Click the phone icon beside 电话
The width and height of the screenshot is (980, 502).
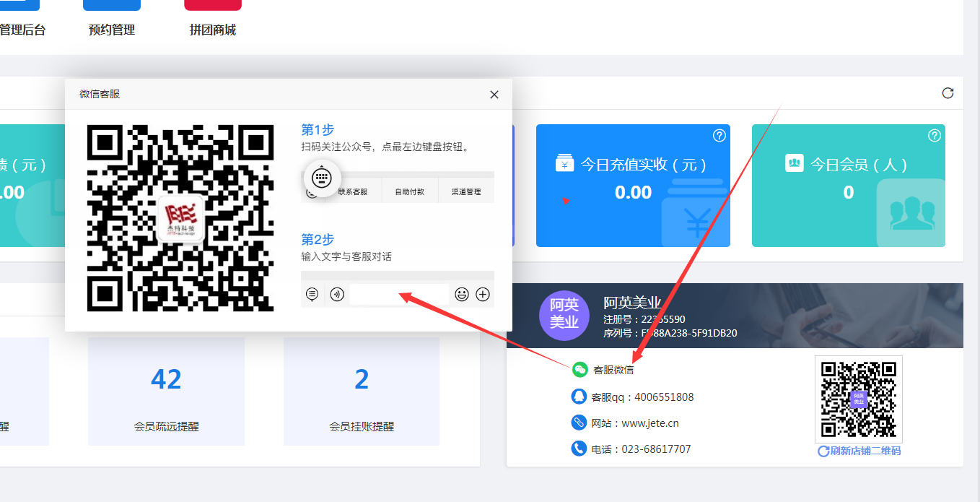[579, 449]
